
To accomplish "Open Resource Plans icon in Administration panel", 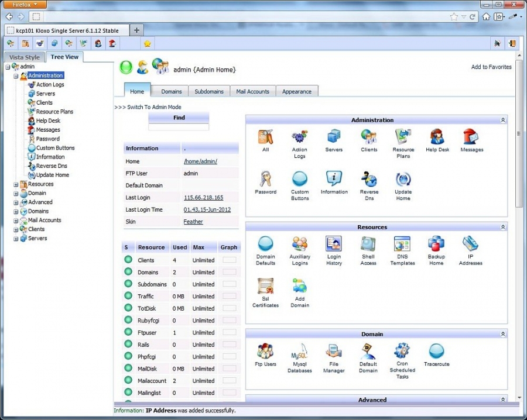I will 403,137.
